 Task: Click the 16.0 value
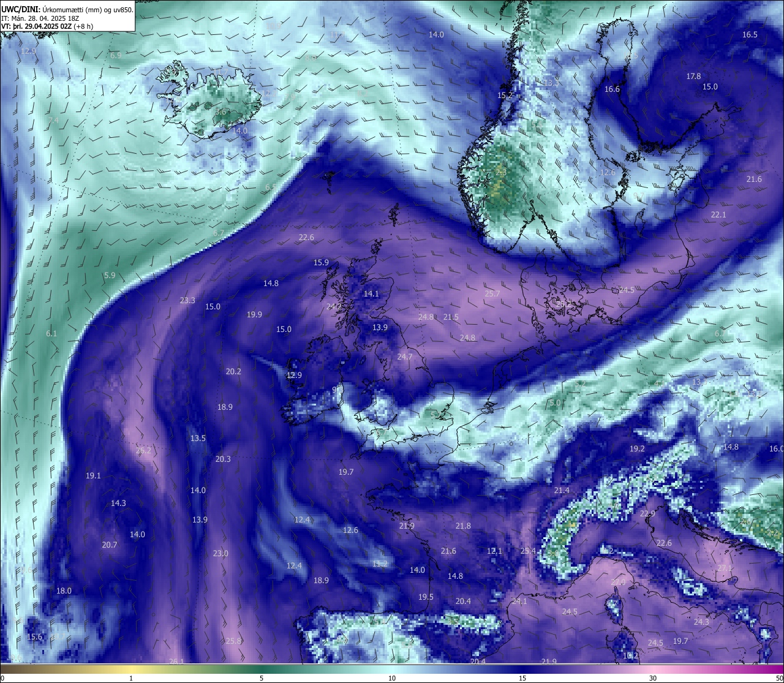pyautogui.click(x=777, y=449)
